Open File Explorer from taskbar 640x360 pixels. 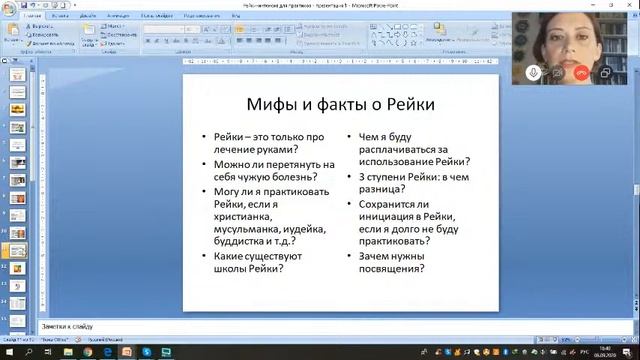tap(68, 352)
